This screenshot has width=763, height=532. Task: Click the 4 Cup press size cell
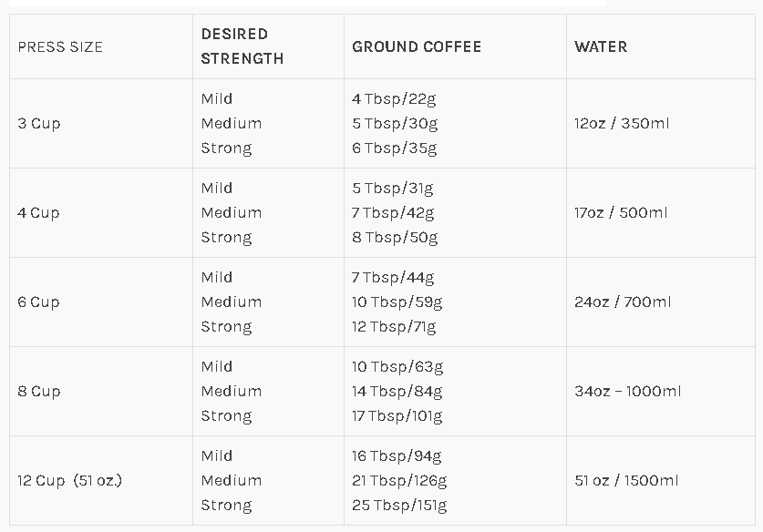(38, 213)
